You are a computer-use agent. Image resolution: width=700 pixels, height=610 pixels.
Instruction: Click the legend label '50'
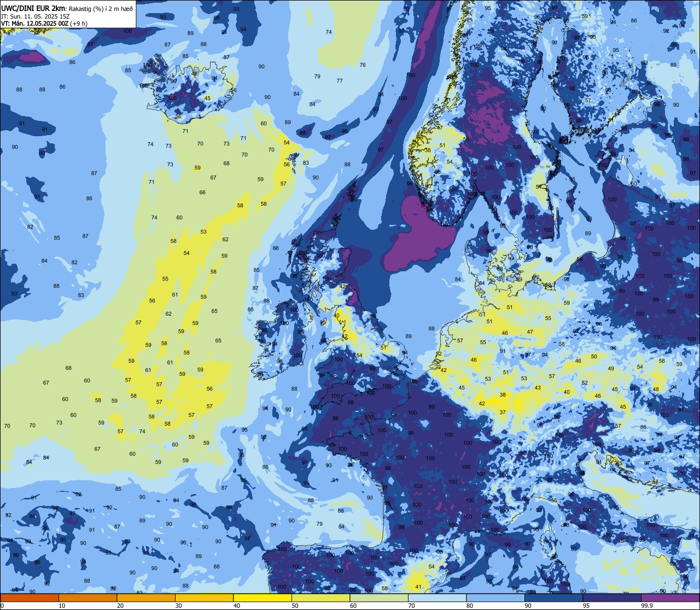click(x=295, y=606)
